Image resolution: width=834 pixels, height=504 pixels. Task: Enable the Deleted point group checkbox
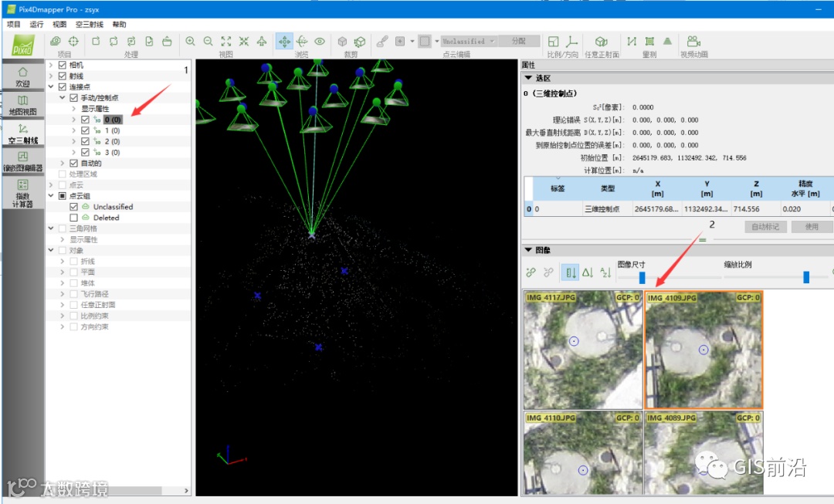tap(74, 218)
